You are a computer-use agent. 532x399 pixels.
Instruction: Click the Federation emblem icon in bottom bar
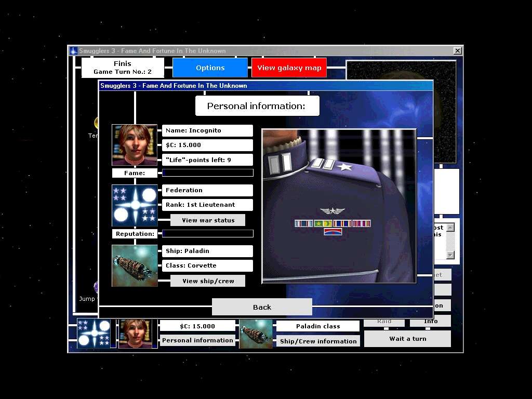[94, 334]
